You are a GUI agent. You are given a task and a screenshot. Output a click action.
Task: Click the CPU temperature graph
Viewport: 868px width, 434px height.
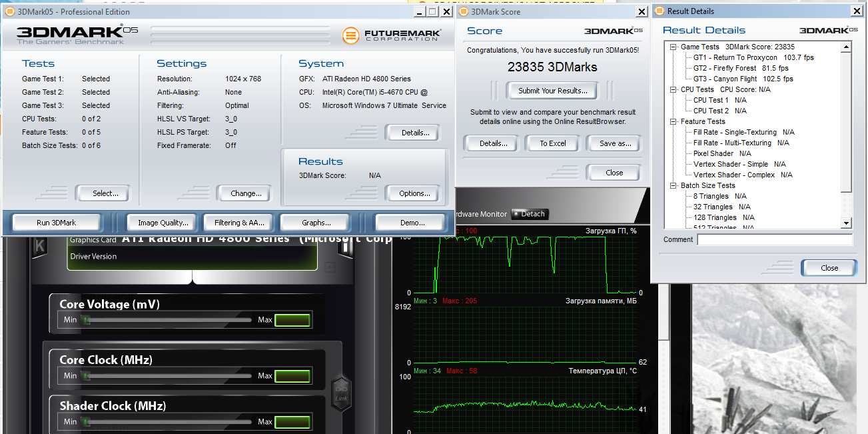(x=525, y=405)
